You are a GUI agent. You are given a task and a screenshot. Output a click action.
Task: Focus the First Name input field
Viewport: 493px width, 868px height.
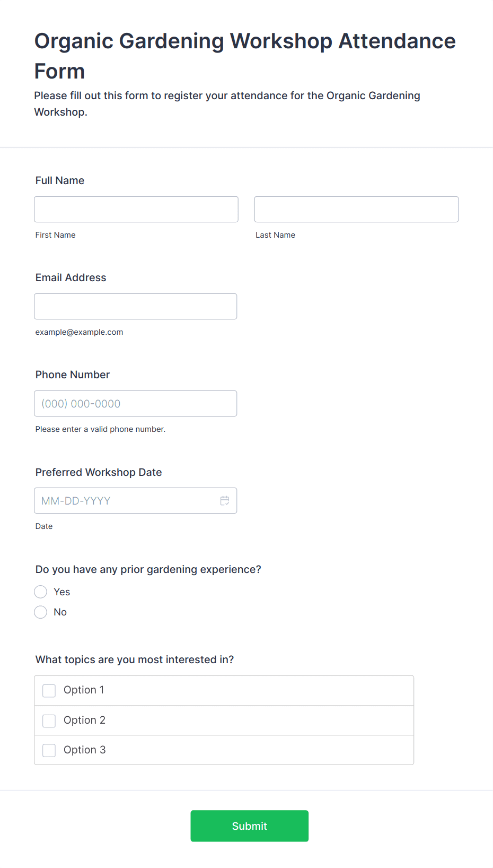pos(136,210)
